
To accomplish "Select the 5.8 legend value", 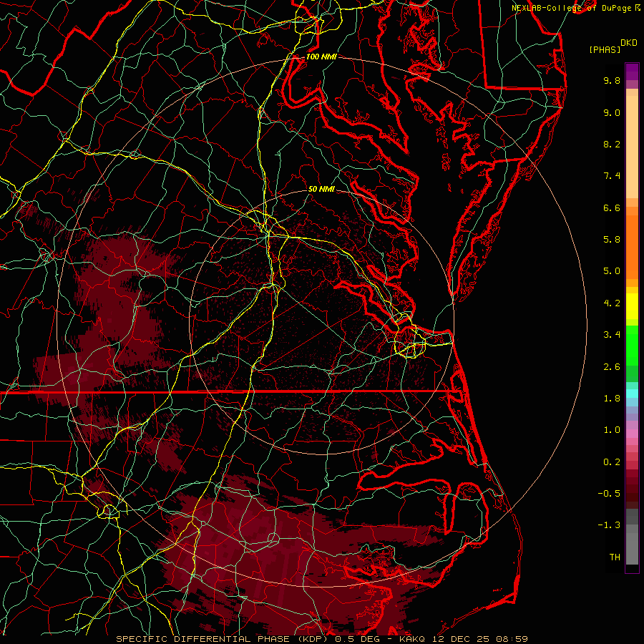I will 612,240.
